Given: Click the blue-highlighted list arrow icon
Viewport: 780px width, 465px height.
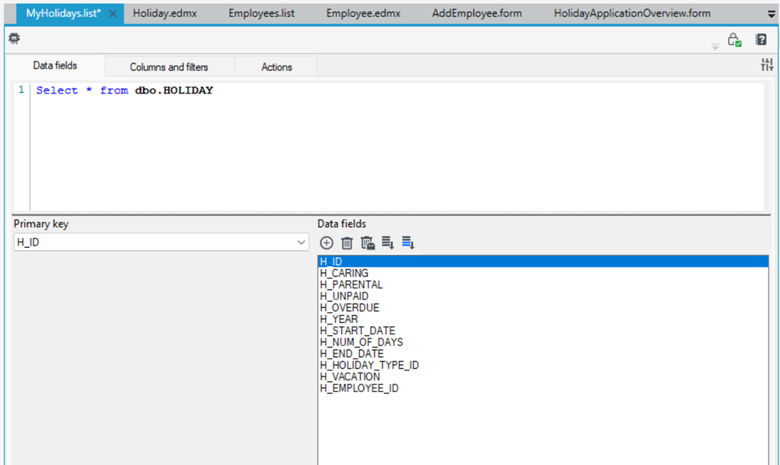Looking at the screenshot, I should click(x=408, y=242).
